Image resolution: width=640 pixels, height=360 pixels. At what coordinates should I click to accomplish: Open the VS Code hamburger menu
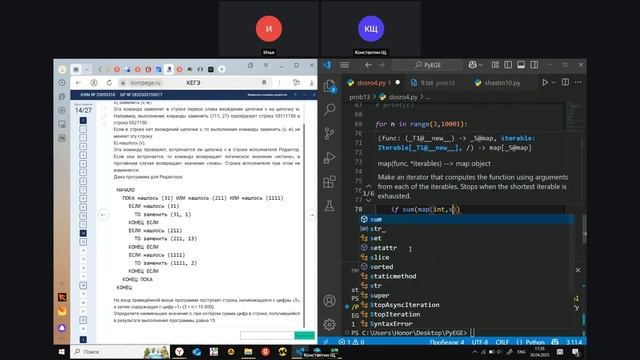pyautogui.click(x=345, y=65)
